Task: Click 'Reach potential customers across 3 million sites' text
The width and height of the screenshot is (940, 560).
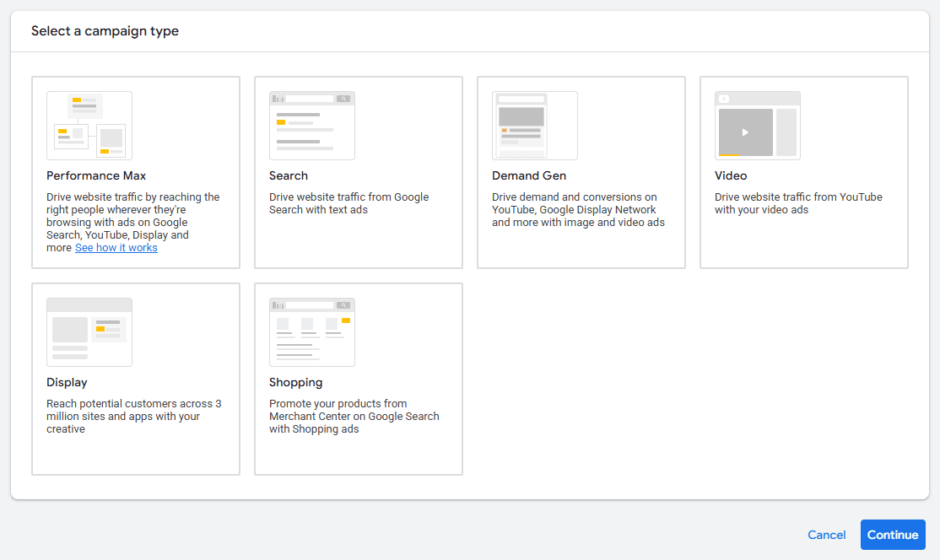Action: pyautogui.click(x=134, y=417)
